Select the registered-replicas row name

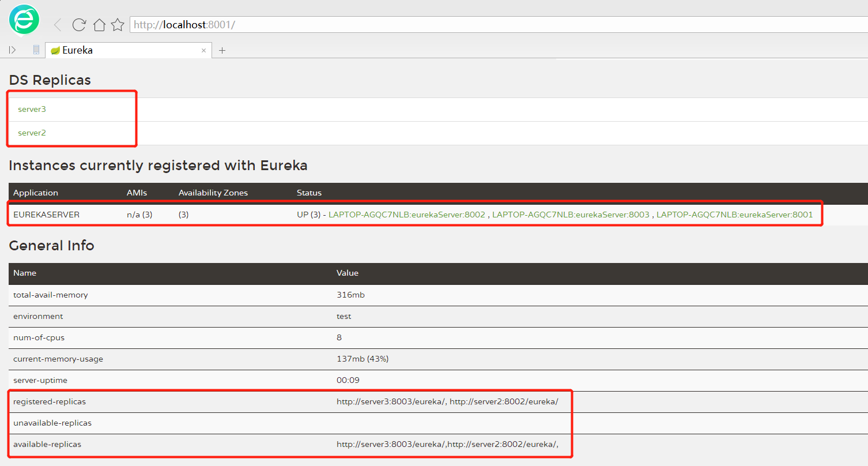coord(50,401)
